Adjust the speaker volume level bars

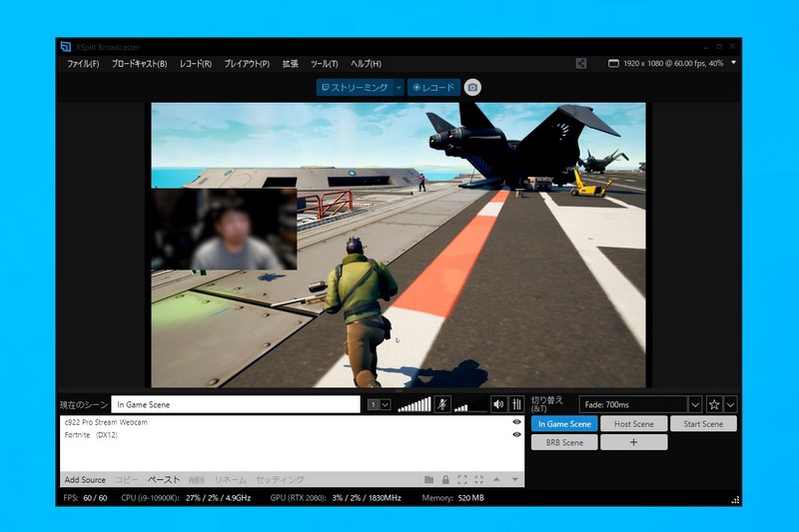pyautogui.click(x=469, y=404)
